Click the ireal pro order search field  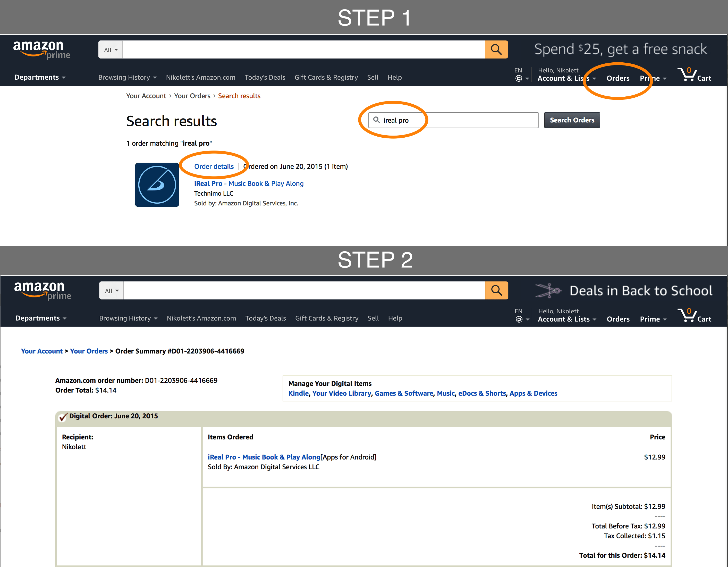click(x=453, y=120)
